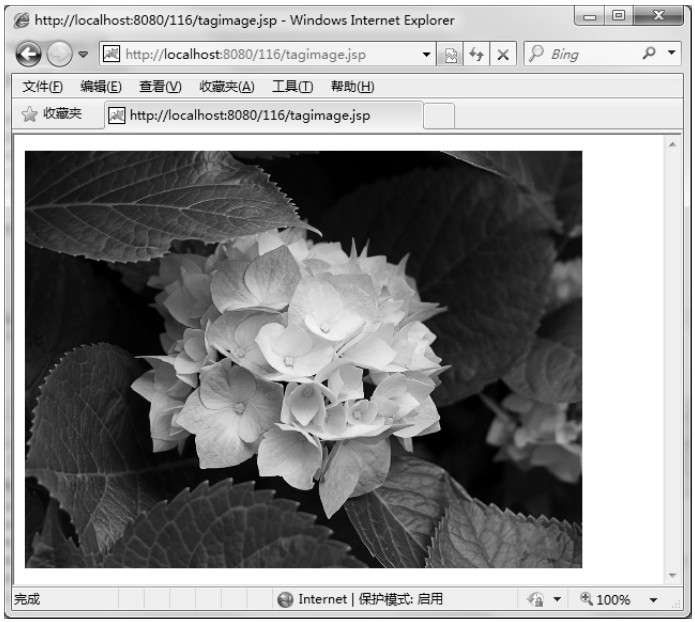Click the privacy/security status bar icon
695x622 pixels.
coord(535,600)
